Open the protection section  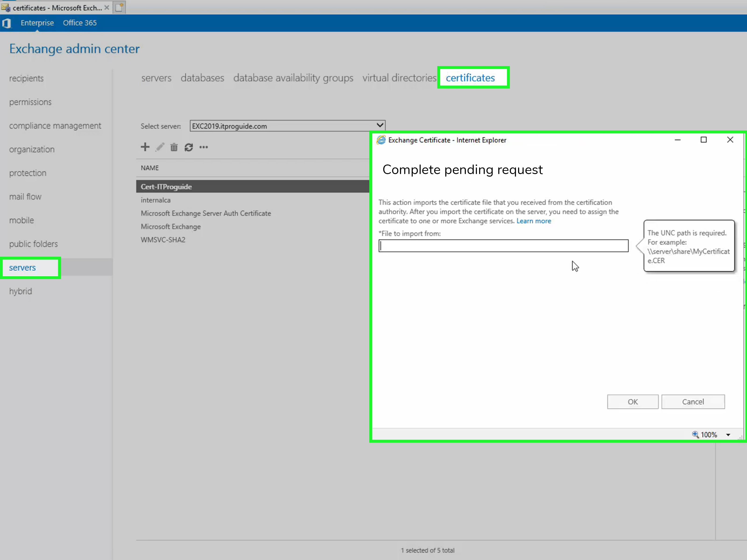tap(28, 173)
